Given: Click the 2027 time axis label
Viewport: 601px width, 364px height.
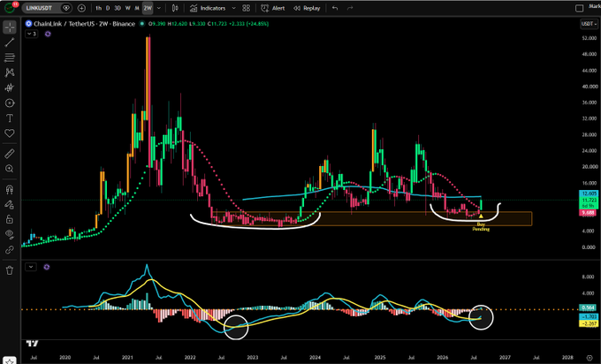Looking at the screenshot, I should [505, 358].
